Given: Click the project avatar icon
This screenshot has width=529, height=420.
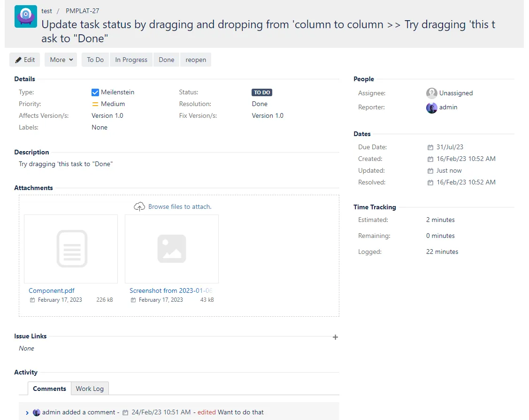Looking at the screenshot, I should (x=26, y=16).
